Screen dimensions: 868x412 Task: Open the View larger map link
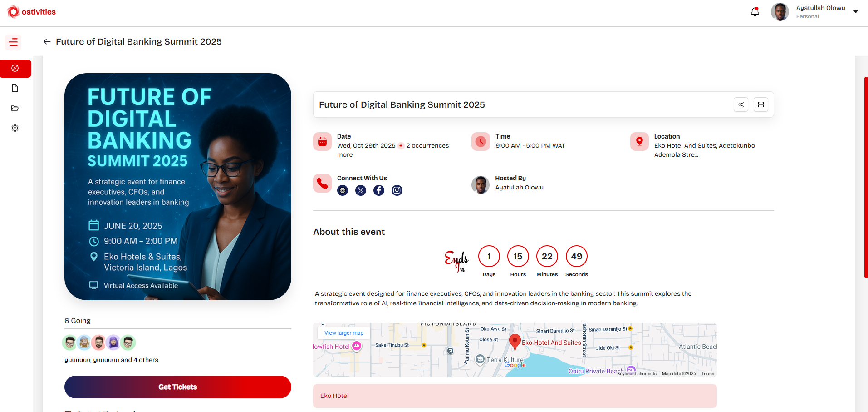[x=343, y=333]
